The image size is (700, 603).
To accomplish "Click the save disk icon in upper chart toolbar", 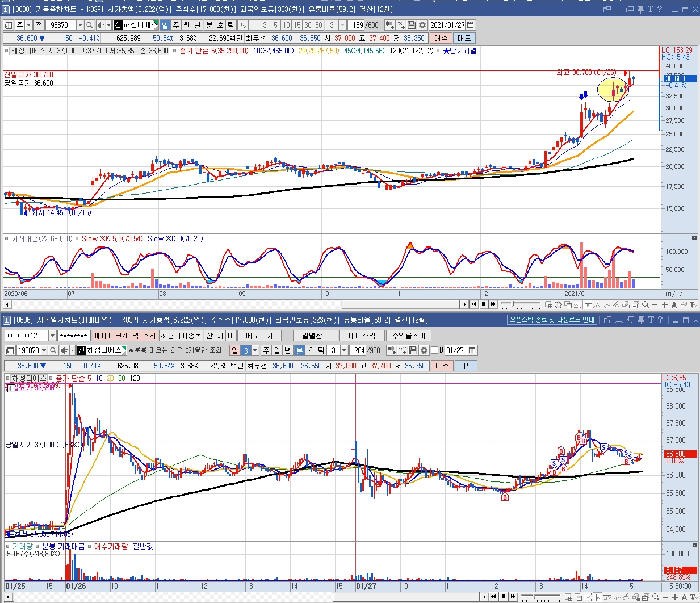I will pyautogui.click(x=412, y=25).
